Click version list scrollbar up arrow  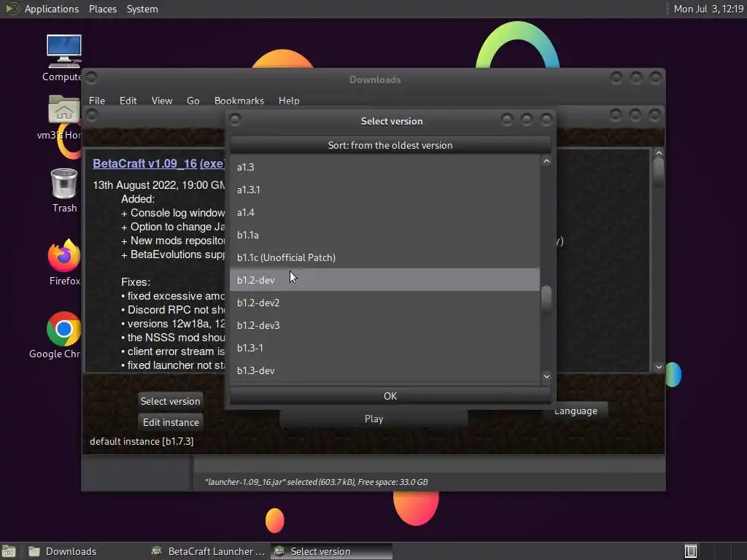click(546, 161)
